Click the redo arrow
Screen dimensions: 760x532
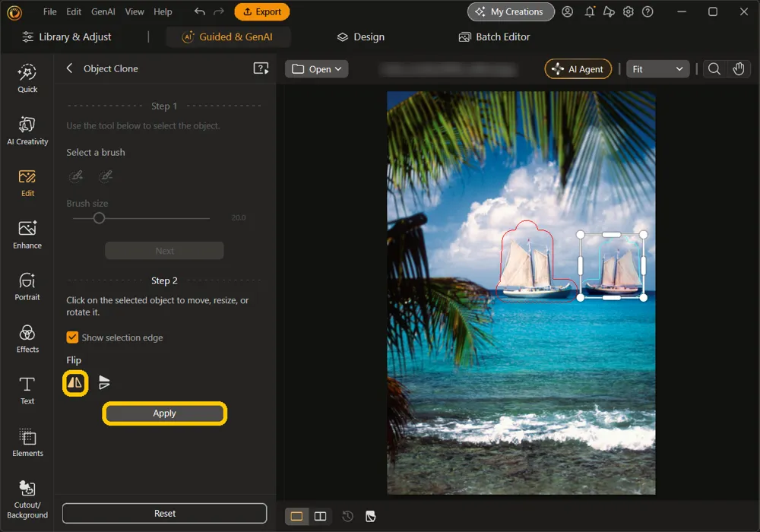[x=219, y=11]
